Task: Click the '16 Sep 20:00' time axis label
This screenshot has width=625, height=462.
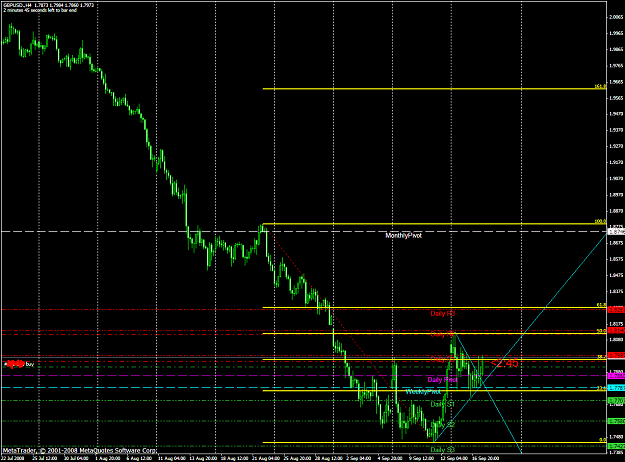Action: pyautogui.click(x=485, y=458)
